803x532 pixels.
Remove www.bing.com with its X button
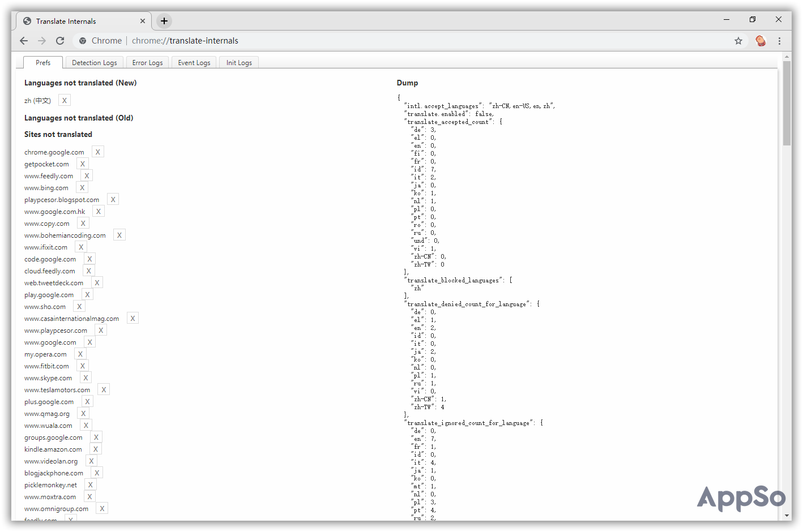tap(82, 188)
